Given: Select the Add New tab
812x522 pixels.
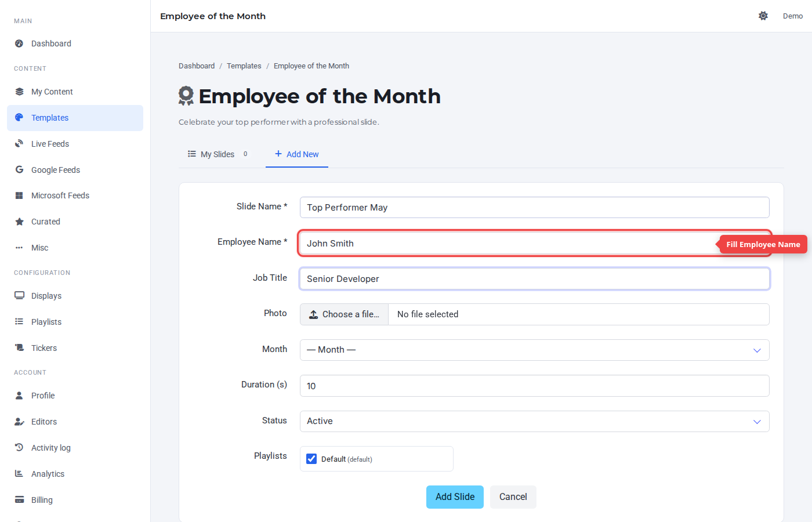Looking at the screenshot, I should (x=297, y=154).
